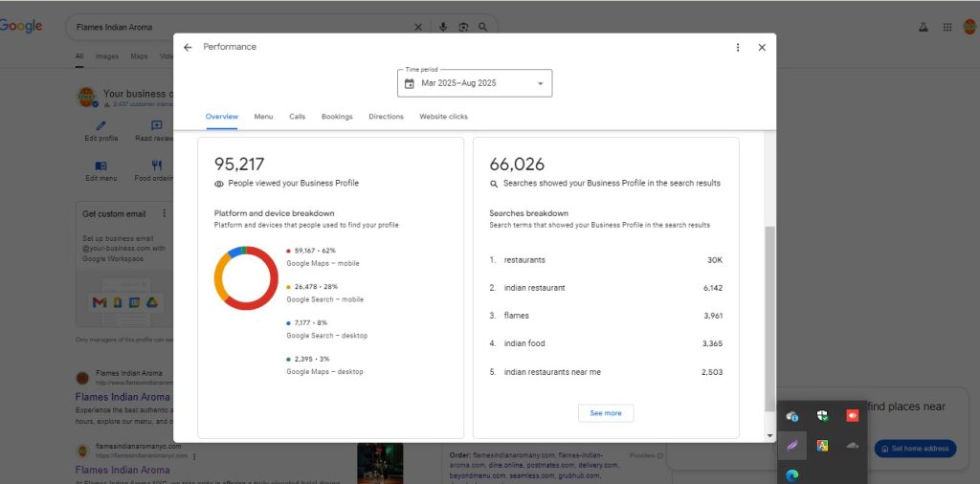Click the Windows Security shield tray icon
Viewport: 980px width, 484px height.
pyautogui.click(x=822, y=415)
